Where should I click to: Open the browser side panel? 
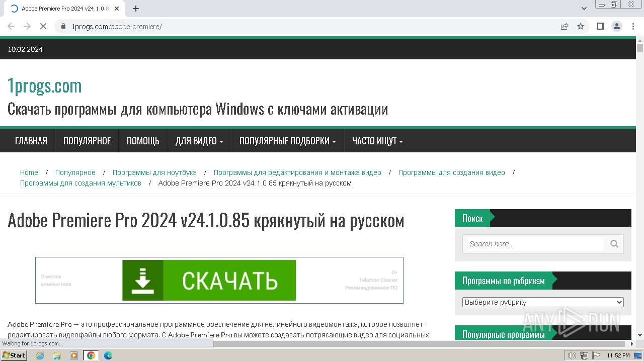pyautogui.click(x=600, y=26)
